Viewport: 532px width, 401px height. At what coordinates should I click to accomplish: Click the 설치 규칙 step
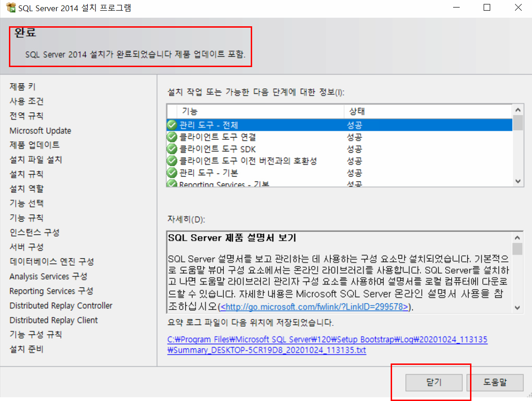[26, 174]
